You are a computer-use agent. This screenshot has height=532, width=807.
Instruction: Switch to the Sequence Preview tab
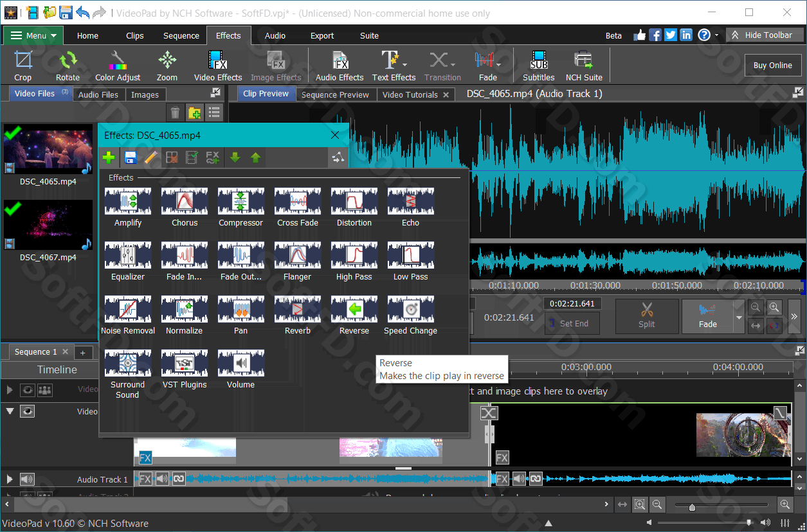coord(335,94)
